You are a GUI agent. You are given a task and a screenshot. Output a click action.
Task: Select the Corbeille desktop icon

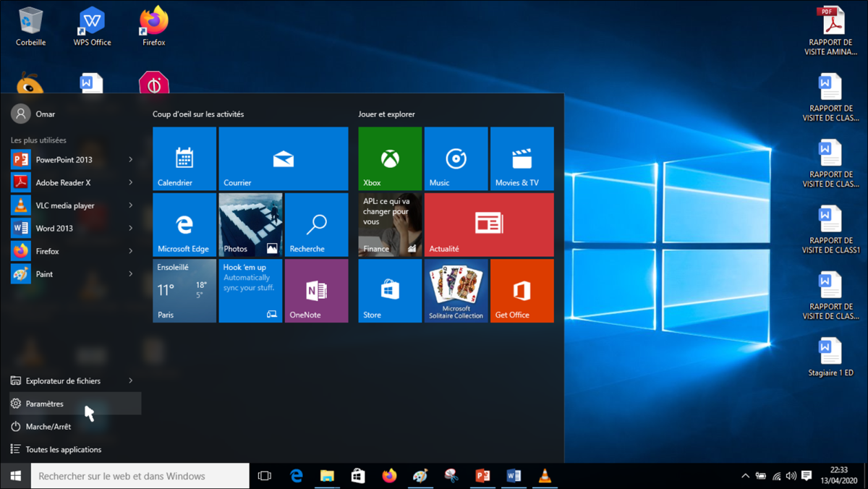30,27
